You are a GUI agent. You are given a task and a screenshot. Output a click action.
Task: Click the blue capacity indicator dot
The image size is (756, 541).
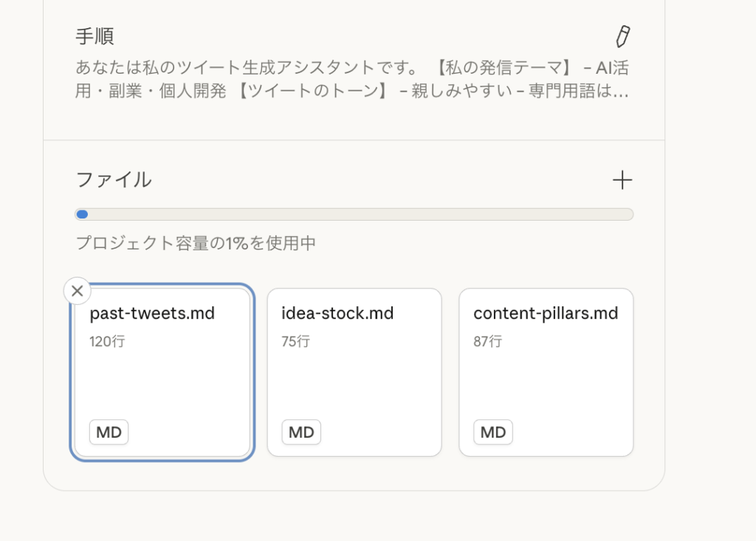click(x=82, y=214)
